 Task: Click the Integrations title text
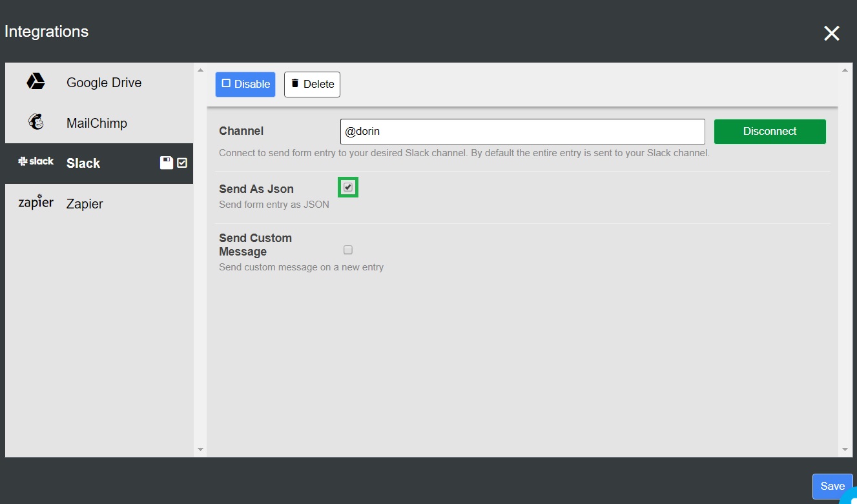coord(46,32)
